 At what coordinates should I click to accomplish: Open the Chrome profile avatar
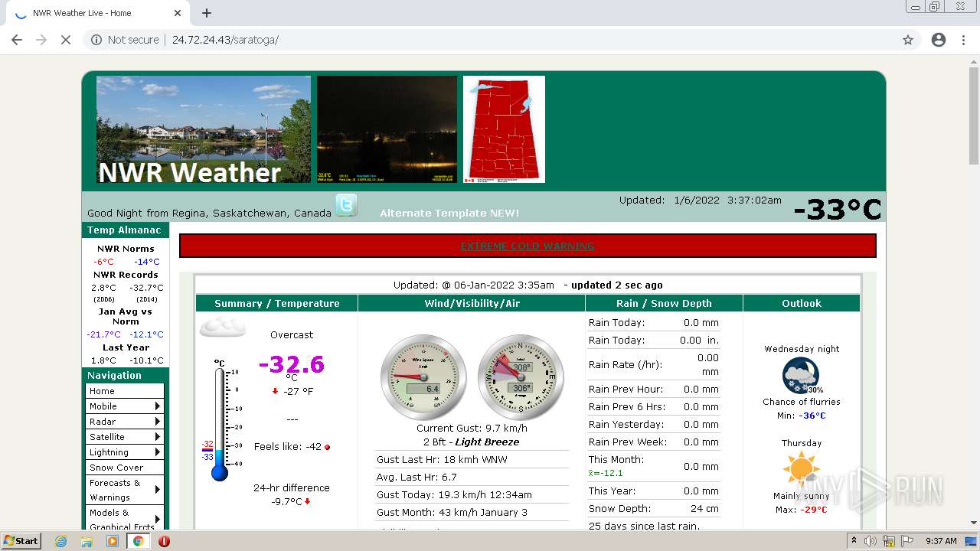tap(939, 40)
